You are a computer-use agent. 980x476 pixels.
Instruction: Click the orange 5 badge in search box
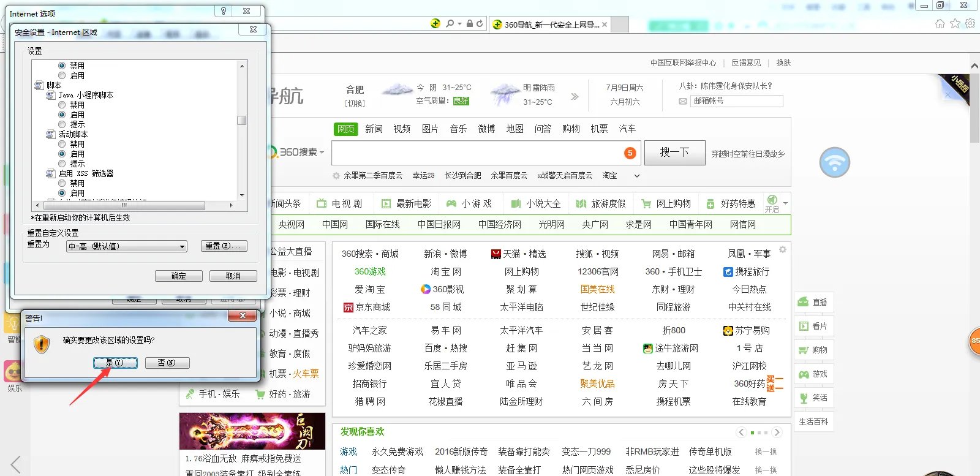point(630,153)
